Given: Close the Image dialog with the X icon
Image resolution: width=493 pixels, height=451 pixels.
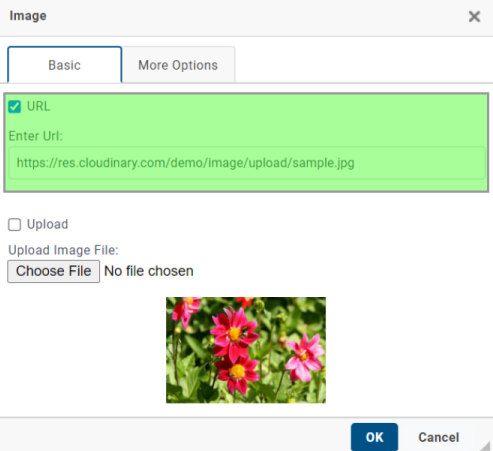Looking at the screenshot, I should (474, 16).
